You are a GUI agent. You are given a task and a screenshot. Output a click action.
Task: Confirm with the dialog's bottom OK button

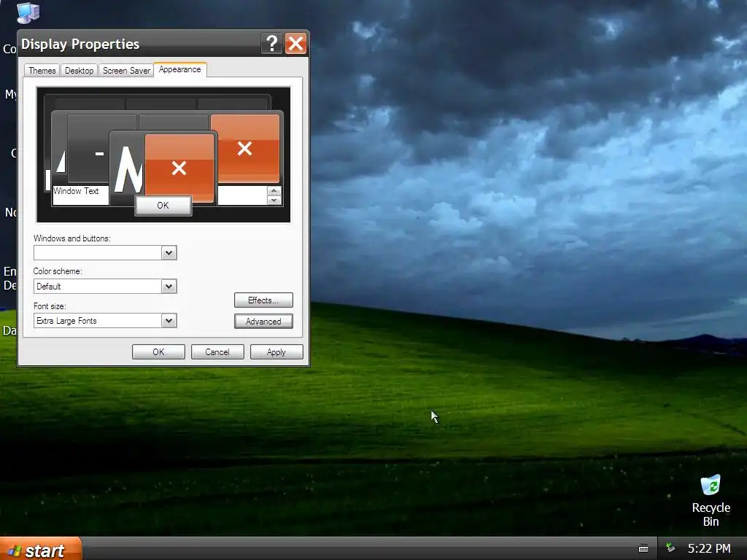tap(158, 352)
